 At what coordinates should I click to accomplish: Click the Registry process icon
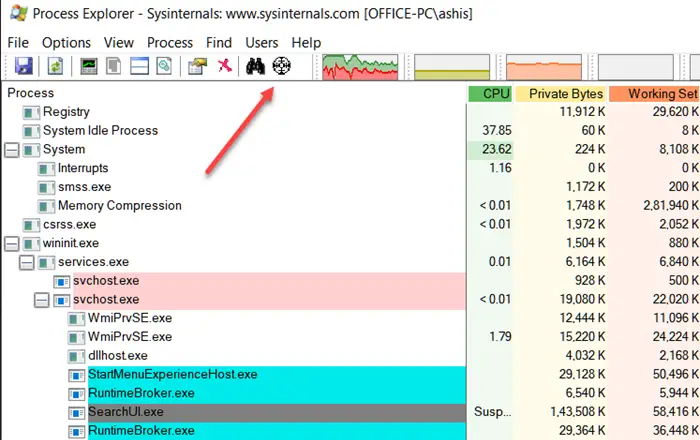[31, 112]
